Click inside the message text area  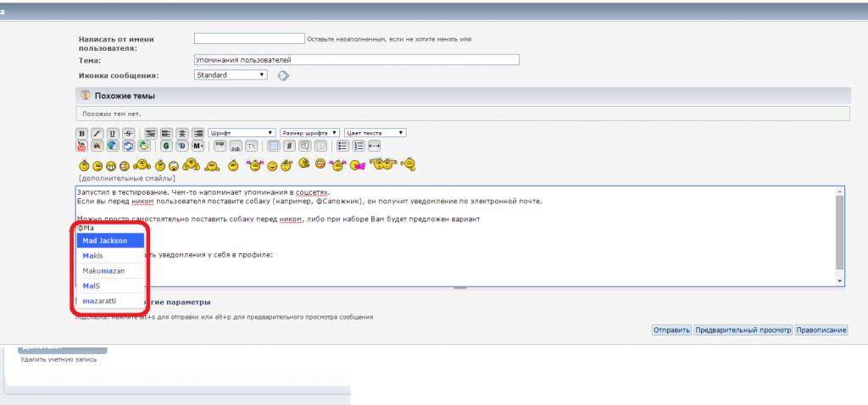[455, 236]
